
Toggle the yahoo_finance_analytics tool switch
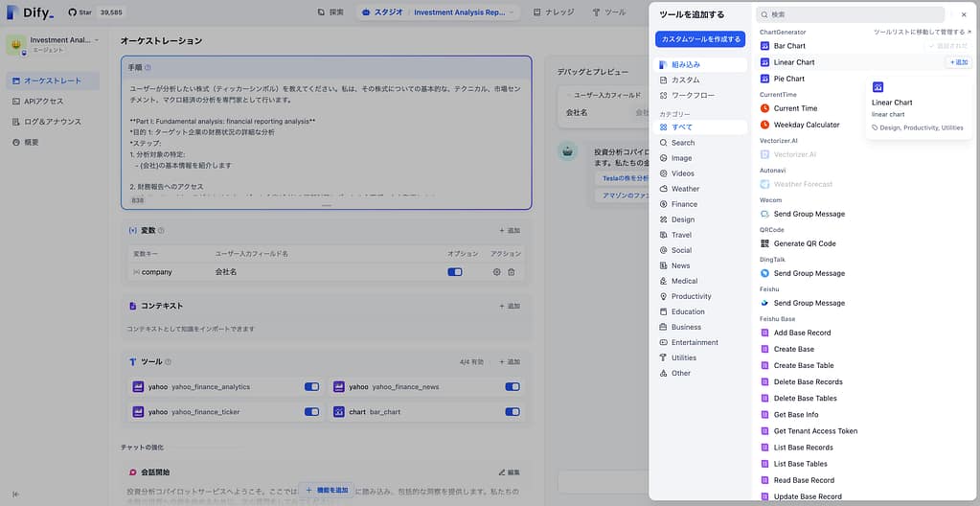[x=311, y=387]
